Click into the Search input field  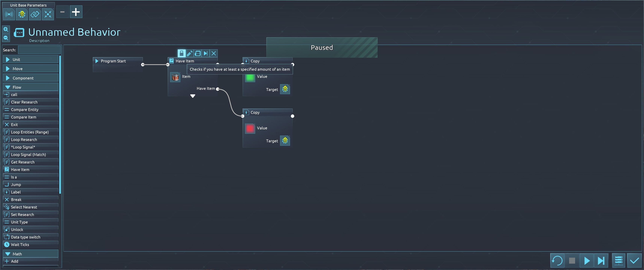tap(39, 50)
